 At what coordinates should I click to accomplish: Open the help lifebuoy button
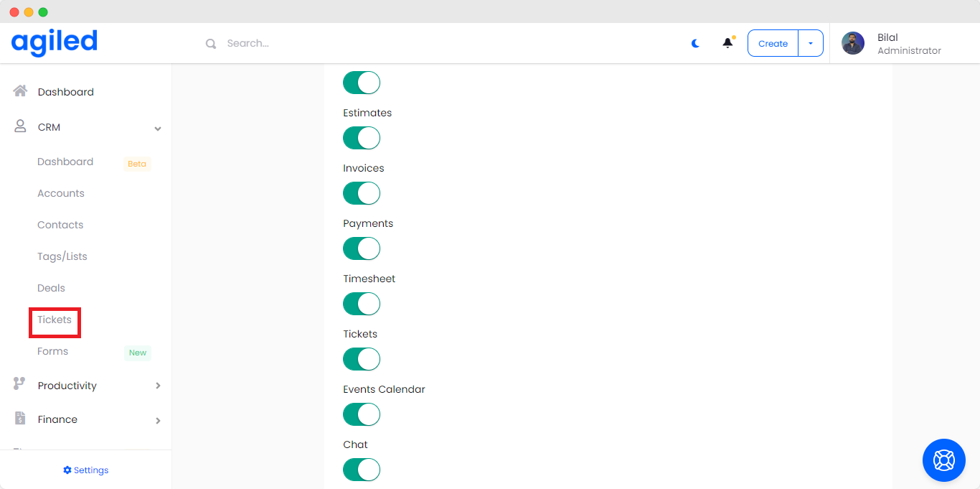coord(943,460)
